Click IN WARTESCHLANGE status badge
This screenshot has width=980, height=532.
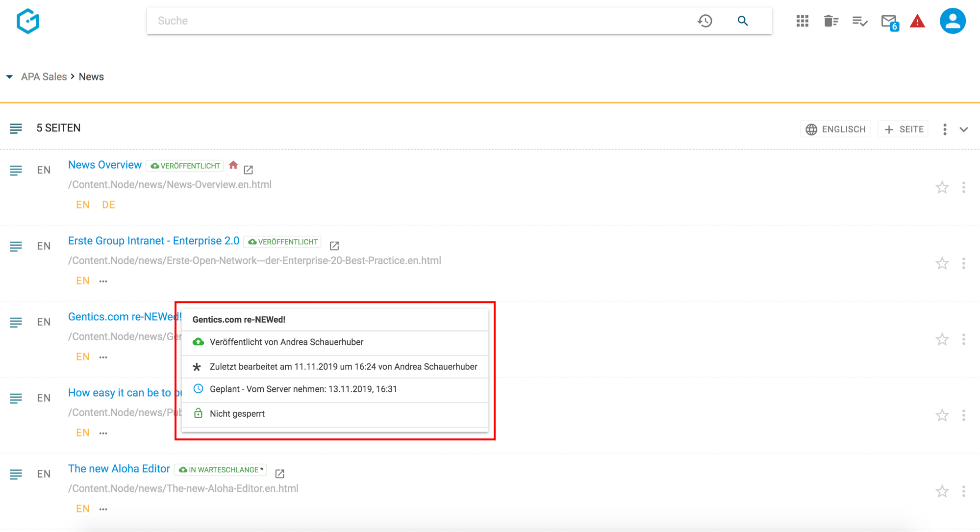221,470
